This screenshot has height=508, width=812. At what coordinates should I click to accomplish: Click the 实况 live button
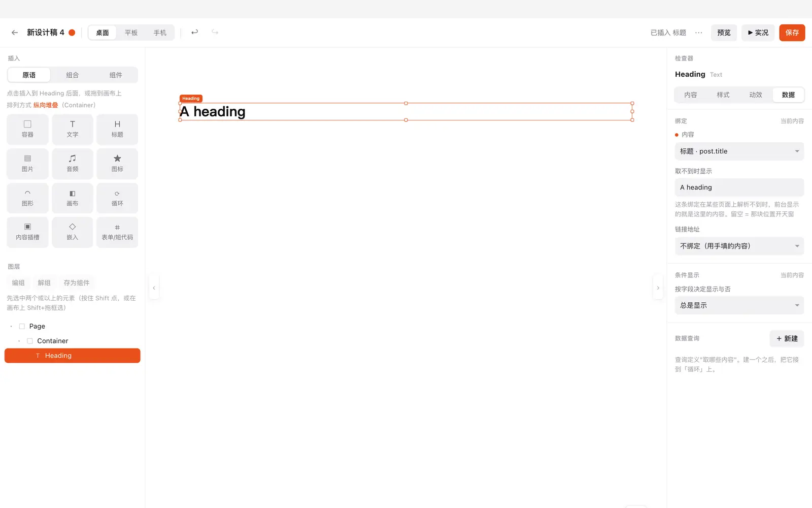click(x=758, y=33)
